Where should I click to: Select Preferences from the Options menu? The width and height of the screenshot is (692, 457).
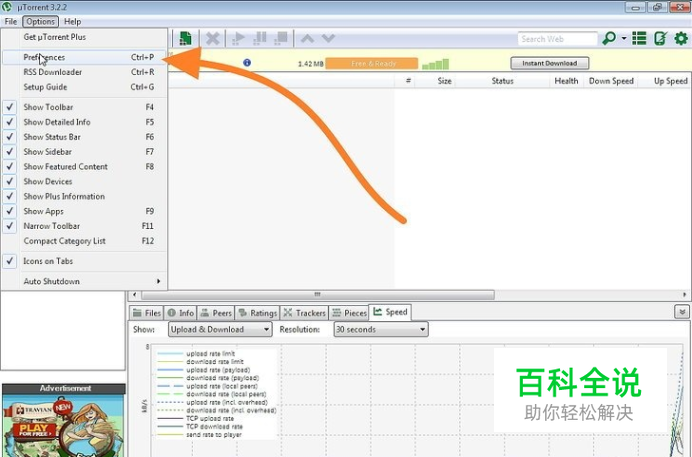tap(84, 57)
